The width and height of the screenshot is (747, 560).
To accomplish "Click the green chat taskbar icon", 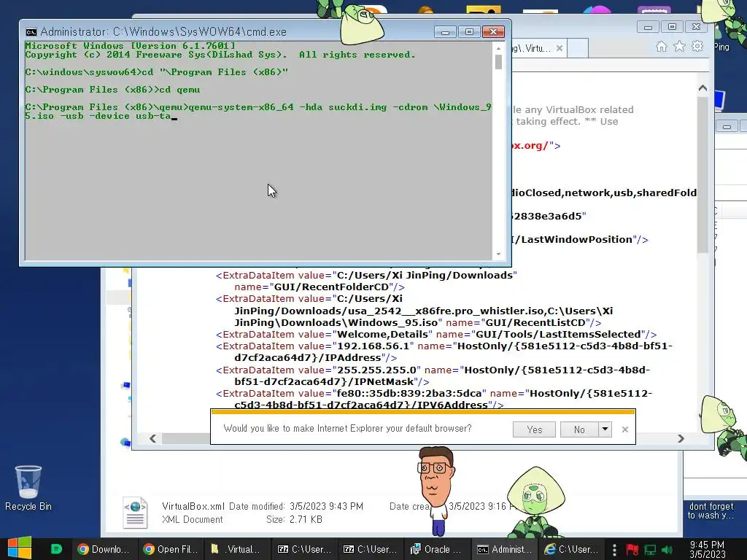I will pyautogui.click(x=56, y=549).
